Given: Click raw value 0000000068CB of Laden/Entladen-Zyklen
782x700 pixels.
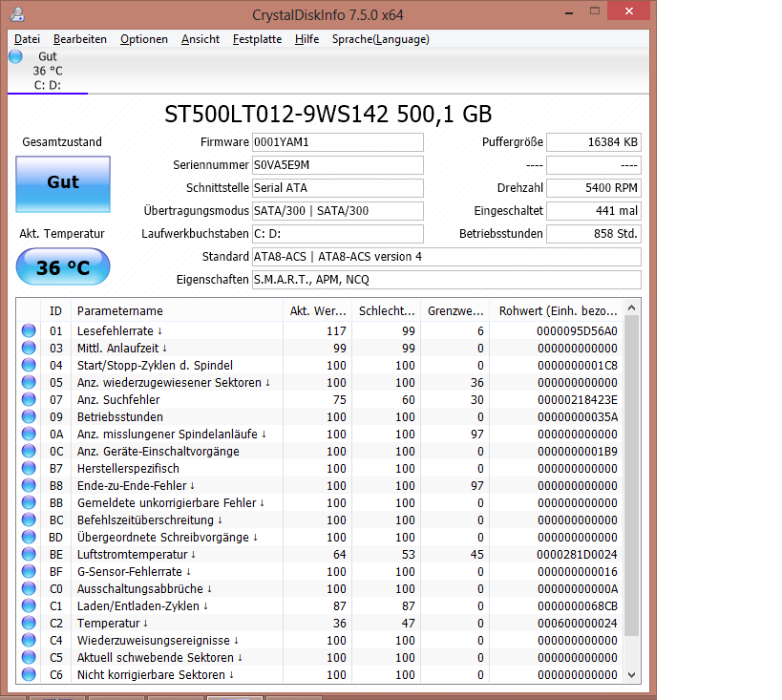Looking at the screenshot, I should 577,606.
